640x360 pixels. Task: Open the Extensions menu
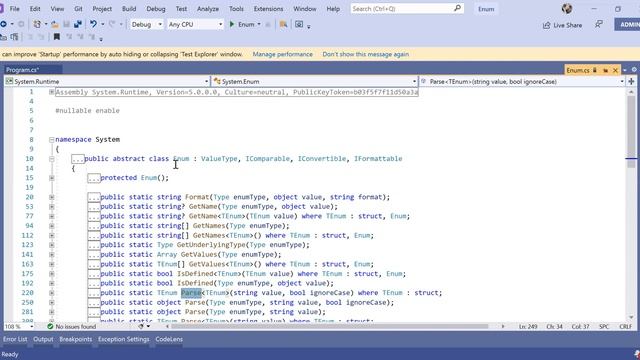(269, 9)
